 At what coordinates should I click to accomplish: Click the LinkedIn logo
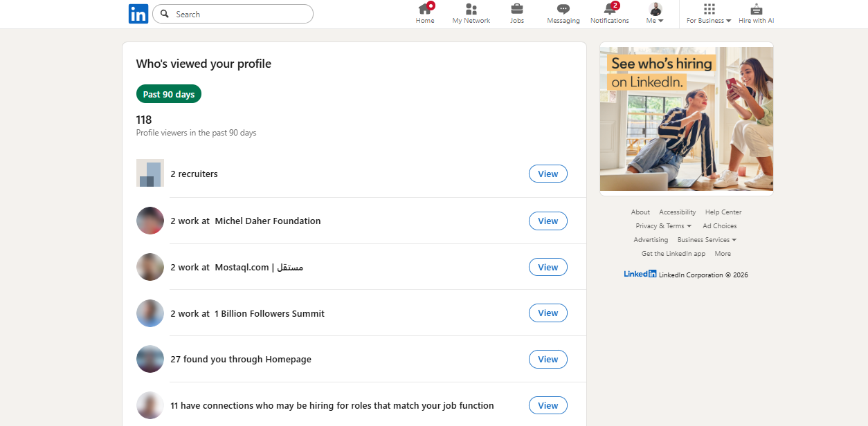(138, 14)
